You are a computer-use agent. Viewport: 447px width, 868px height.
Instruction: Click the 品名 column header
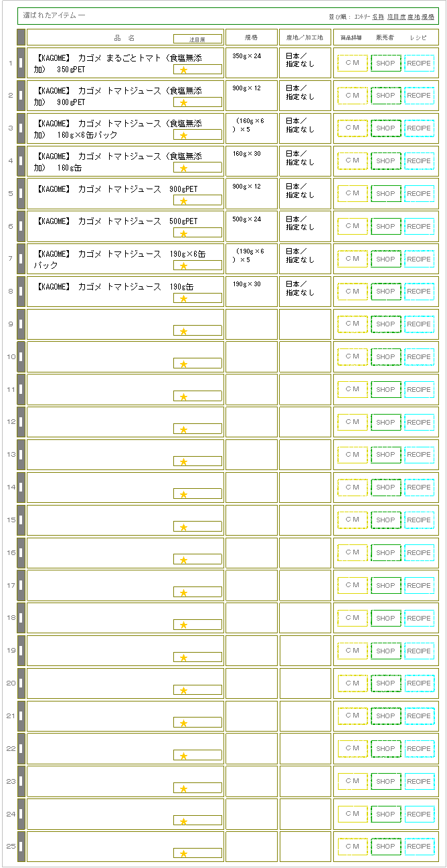(124, 38)
